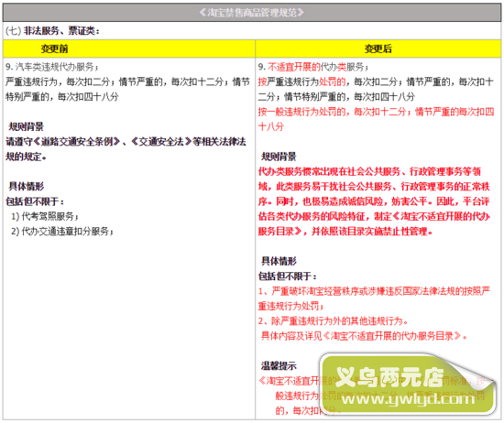Click 规则背景 heading in the 变更后 column

click(279, 157)
